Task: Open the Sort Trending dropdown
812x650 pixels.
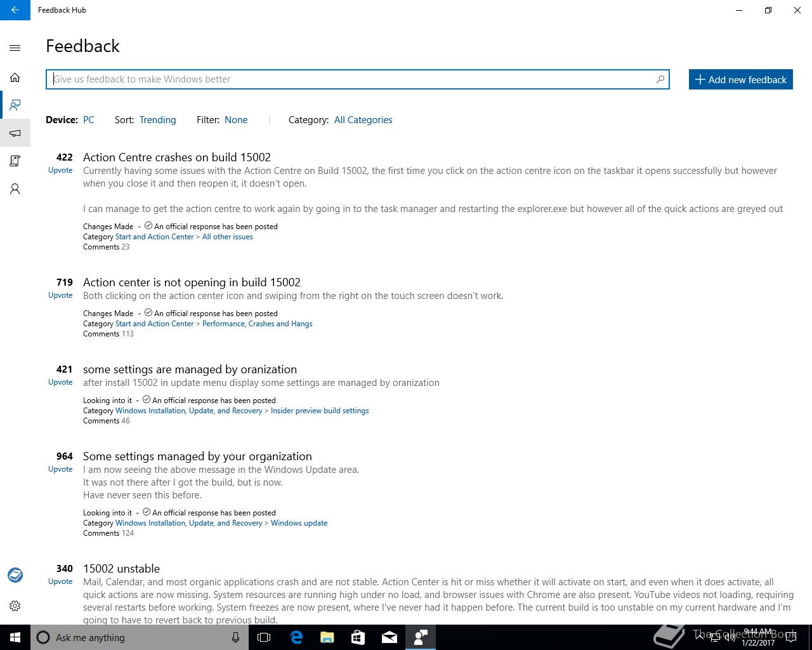Action: [157, 120]
